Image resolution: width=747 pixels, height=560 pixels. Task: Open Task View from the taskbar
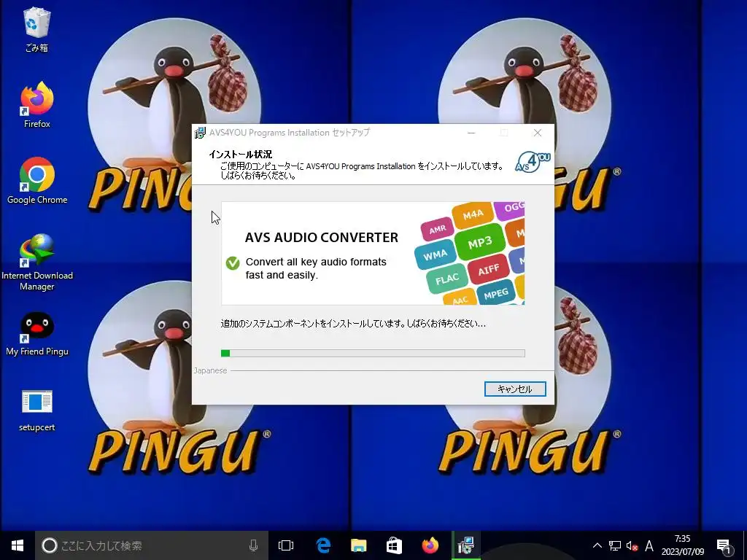pos(286,545)
